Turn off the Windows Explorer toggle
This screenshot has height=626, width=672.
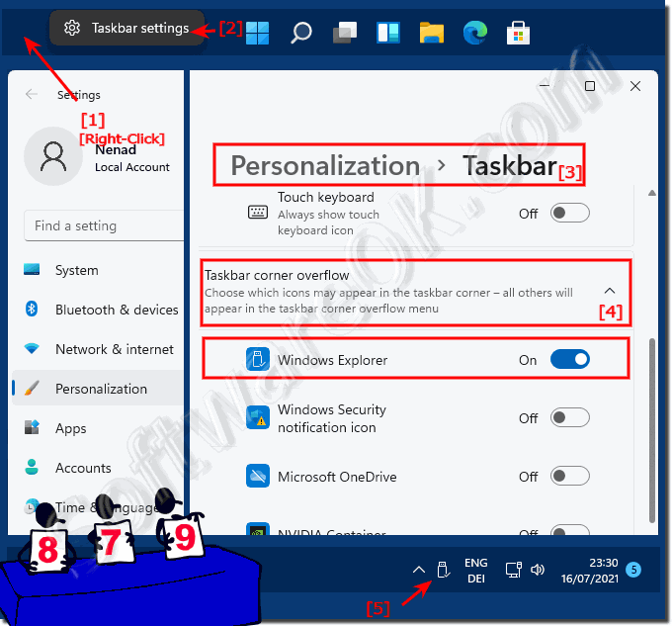[x=570, y=359]
